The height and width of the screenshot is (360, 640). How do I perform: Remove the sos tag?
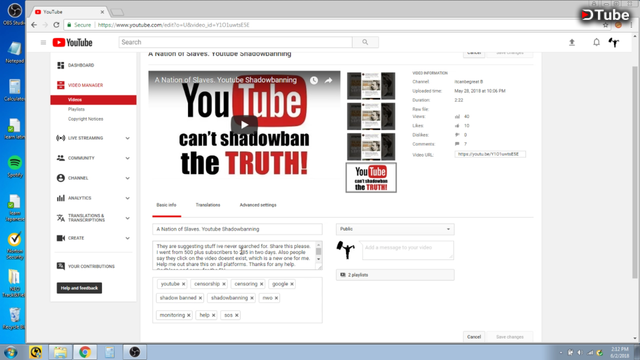(237, 315)
